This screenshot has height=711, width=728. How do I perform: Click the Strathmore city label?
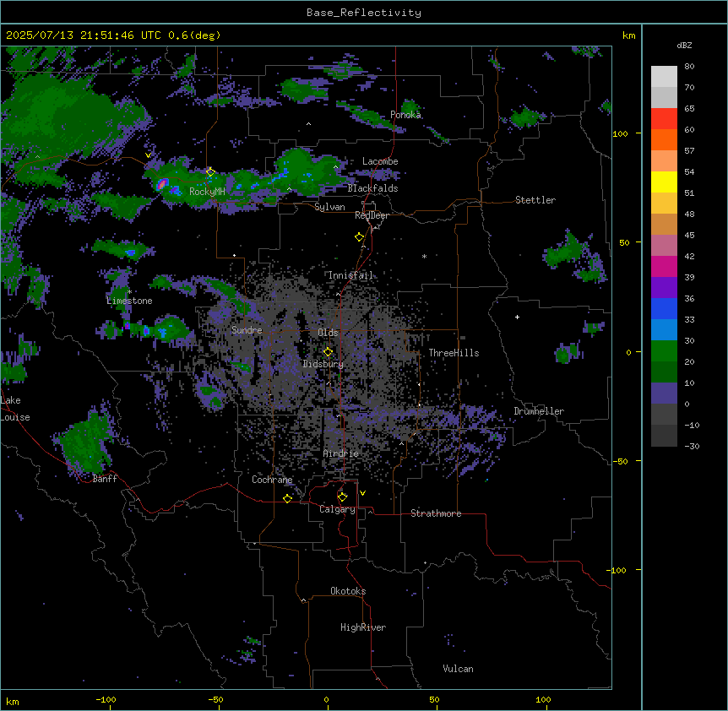436,513
